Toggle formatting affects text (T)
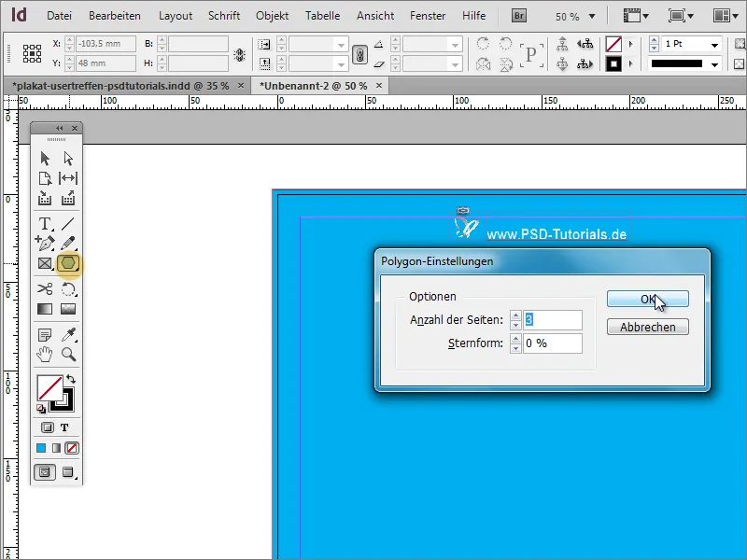This screenshot has width=747, height=560. tap(64, 427)
